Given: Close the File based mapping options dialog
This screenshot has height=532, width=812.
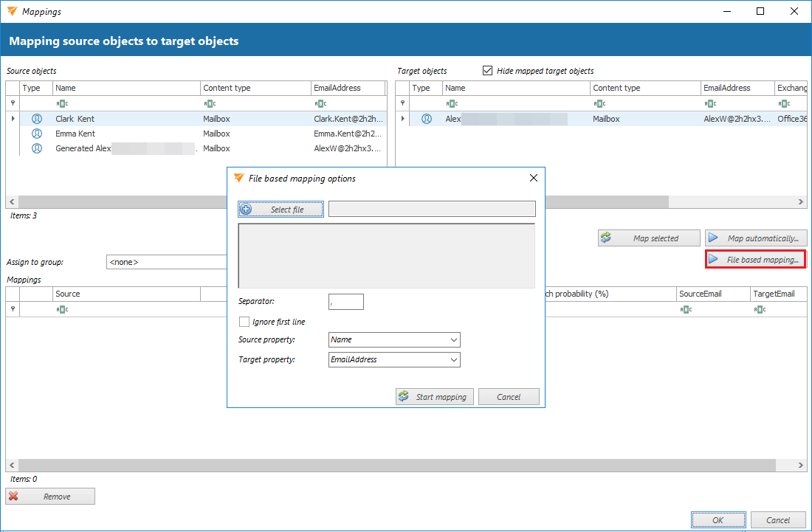Looking at the screenshot, I should [534, 178].
